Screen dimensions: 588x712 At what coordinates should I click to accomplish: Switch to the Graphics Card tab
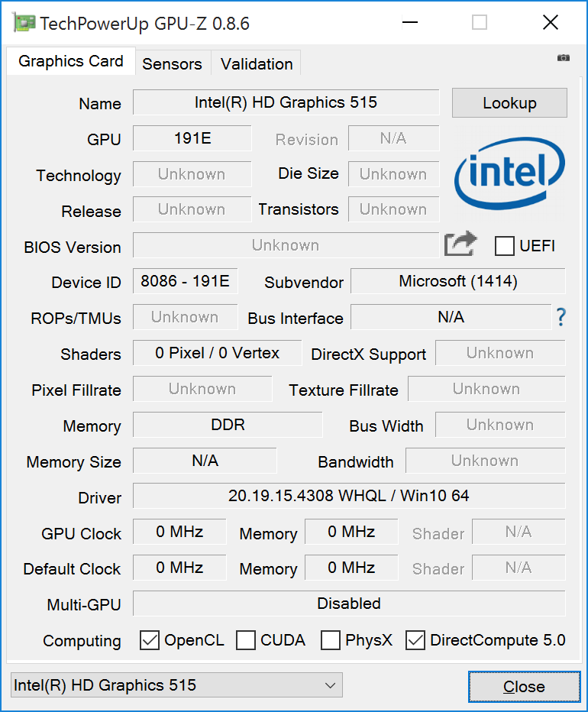click(x=71, y=61)
